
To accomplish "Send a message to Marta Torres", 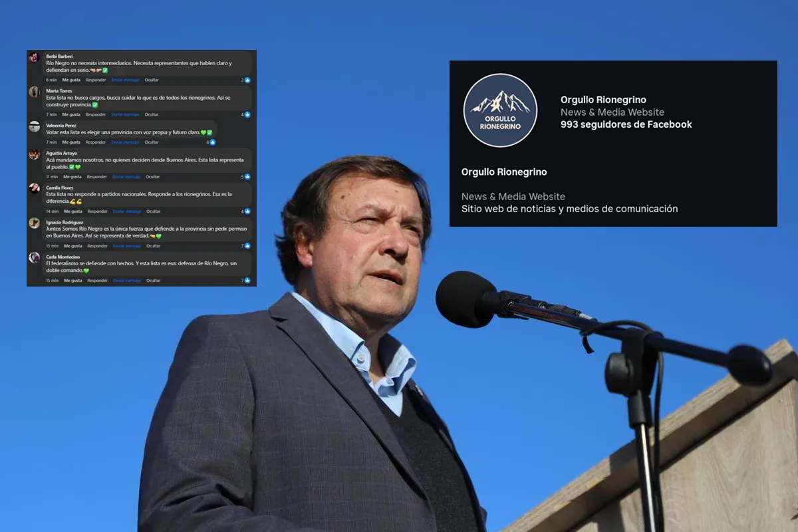I will click(126, 114).
